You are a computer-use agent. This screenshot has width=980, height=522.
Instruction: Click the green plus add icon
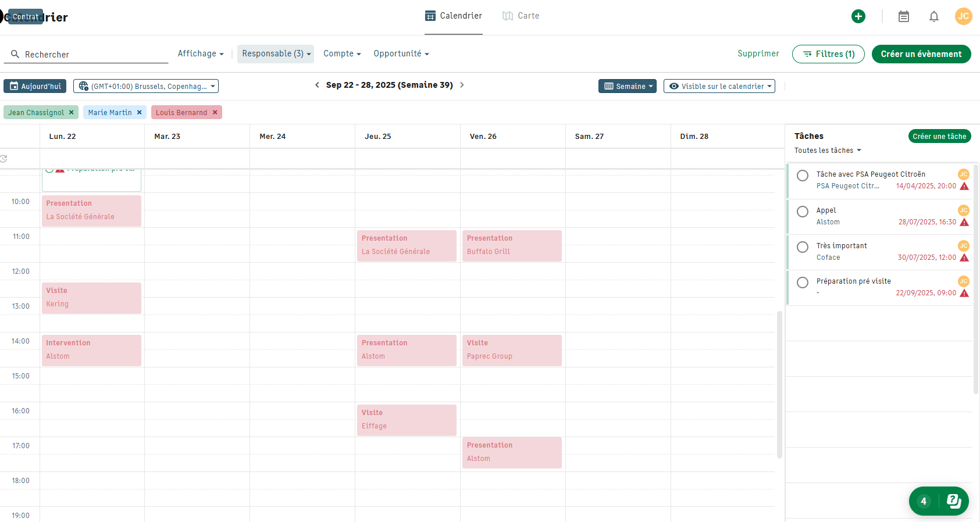(x=858, y=16)
